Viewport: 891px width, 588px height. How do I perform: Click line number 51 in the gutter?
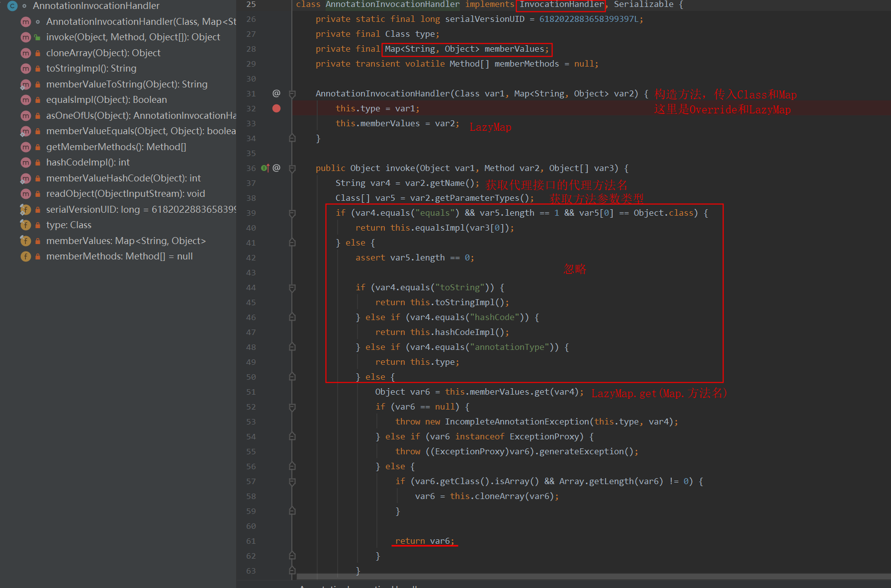point(251,392)
